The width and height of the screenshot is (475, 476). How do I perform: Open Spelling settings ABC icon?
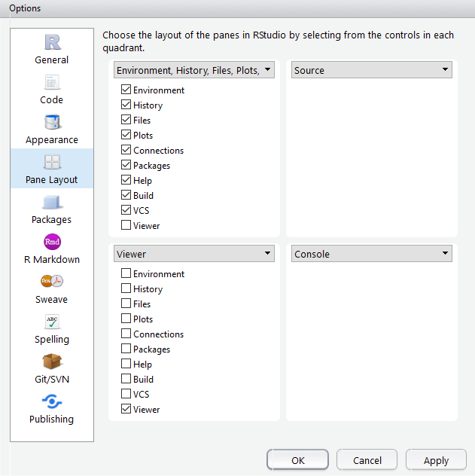pyautogui.click(x=52, y=322)
